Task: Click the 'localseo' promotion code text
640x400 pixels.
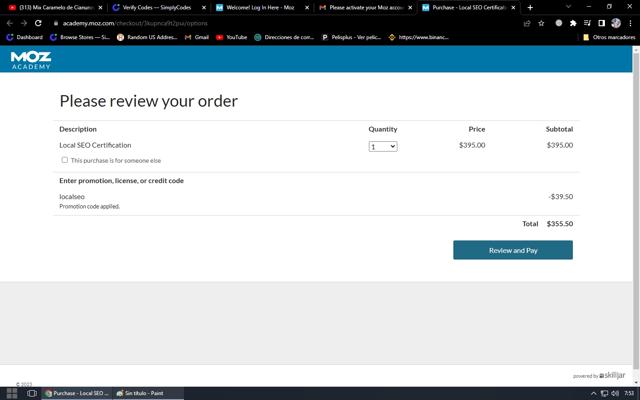Action: pyautogui.click(x=72, y=196)
